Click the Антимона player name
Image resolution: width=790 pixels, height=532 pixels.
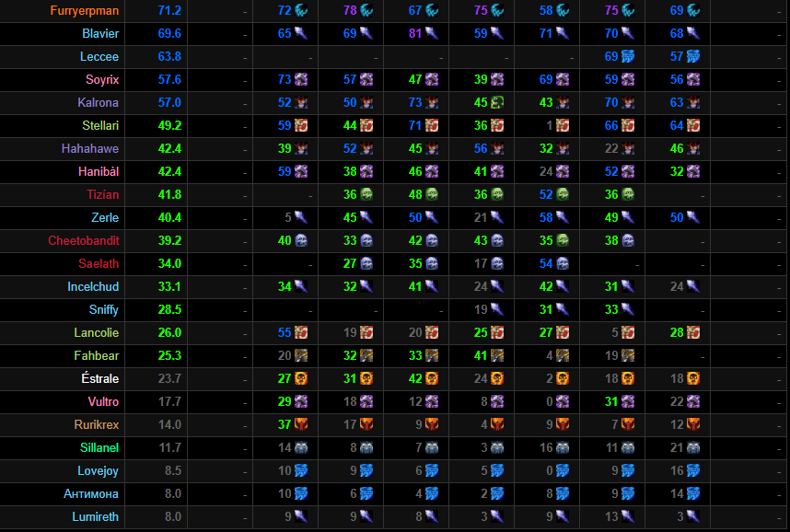(x=91, y=493)
